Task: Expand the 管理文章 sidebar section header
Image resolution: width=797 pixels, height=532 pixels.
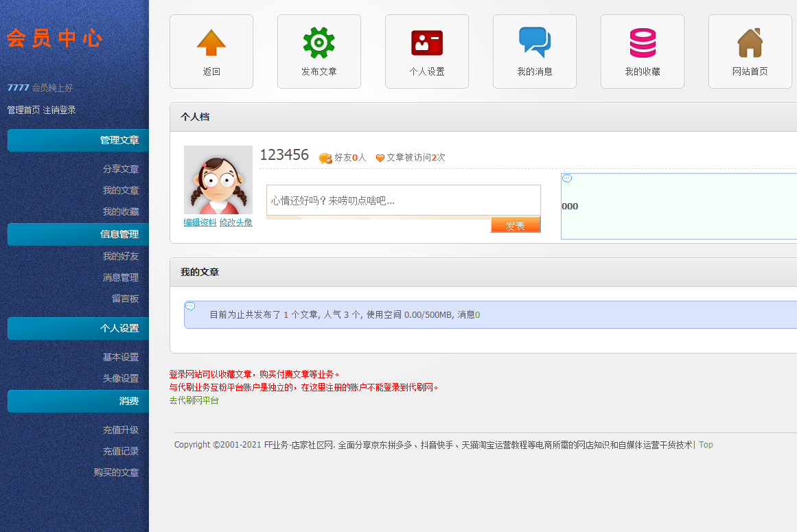Action: tap(78, 140)
